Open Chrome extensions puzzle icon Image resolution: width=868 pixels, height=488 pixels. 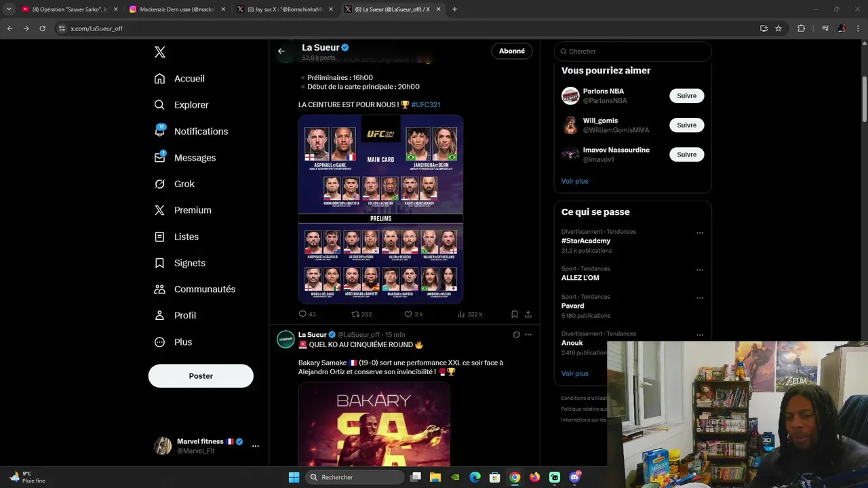(x=801, y=28)
